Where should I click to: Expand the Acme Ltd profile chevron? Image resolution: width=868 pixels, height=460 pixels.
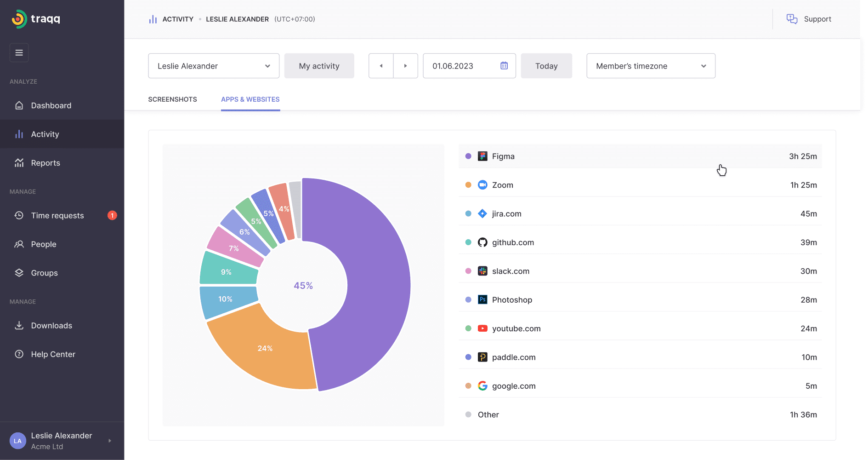[x=109, y=440]
